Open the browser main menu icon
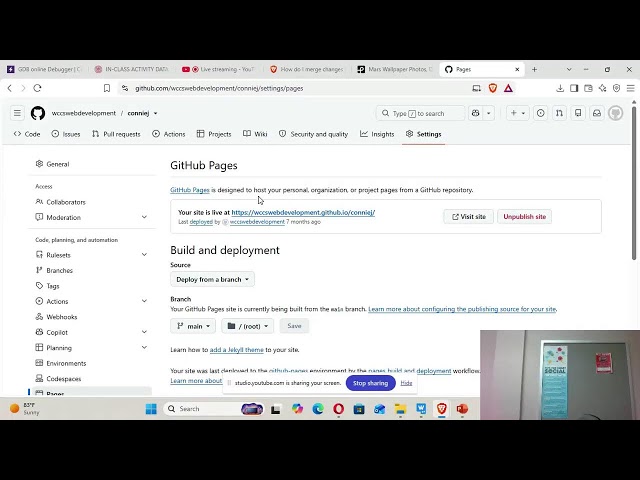 [x=631, y=88]
